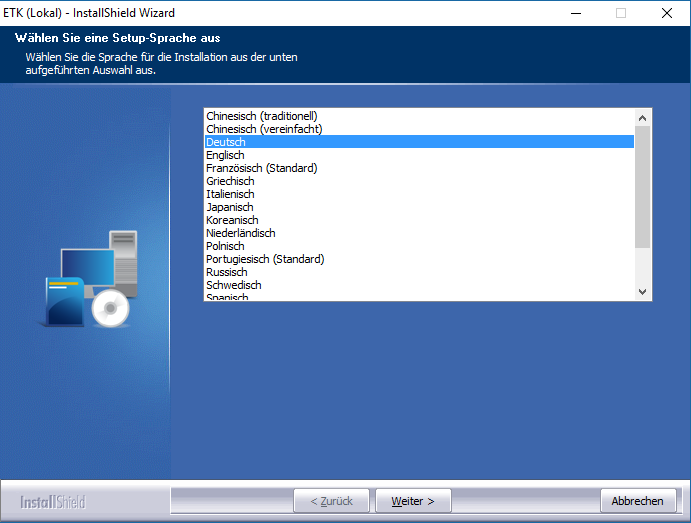The image size is (691, 523).
Task: Select Koreanisch language entry
Action: (x=232, y=220)
